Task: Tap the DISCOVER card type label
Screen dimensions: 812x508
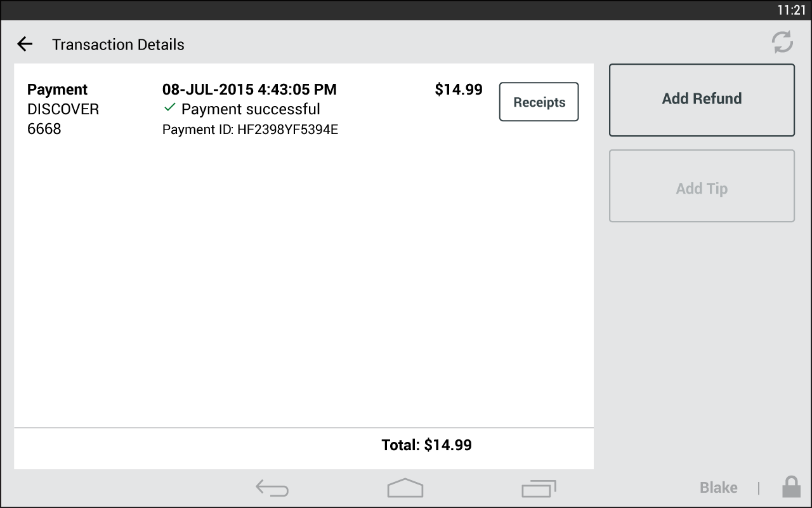Action: tap(63, 109)
